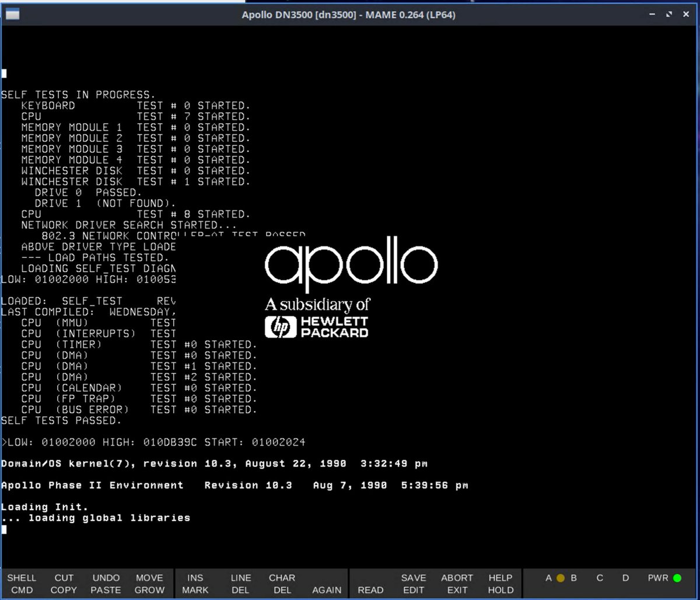Click the 'MEMORY MODULE 3' test line
Viewport: 700px width, 600px height.
[x=135, y=149]
